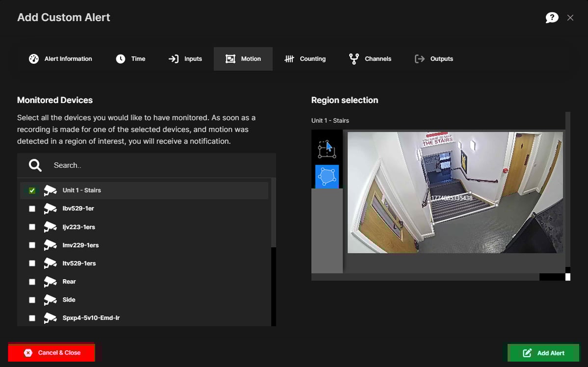Check the Itv529-1ers device checkbox
Screen dimensions: 588x367
point(32,263)
